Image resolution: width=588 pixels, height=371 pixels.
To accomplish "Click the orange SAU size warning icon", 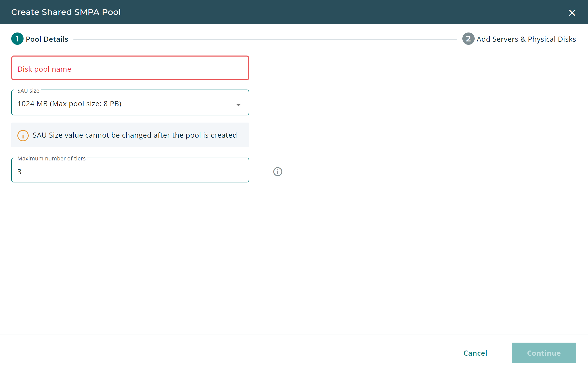I will coord(23,135).
